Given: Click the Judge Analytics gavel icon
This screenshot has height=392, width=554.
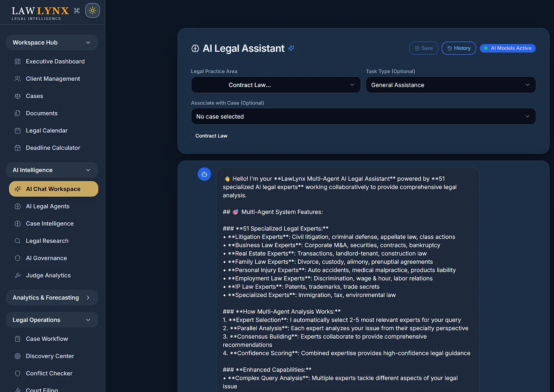Looking at the screenshot, I should coord(17,275).
